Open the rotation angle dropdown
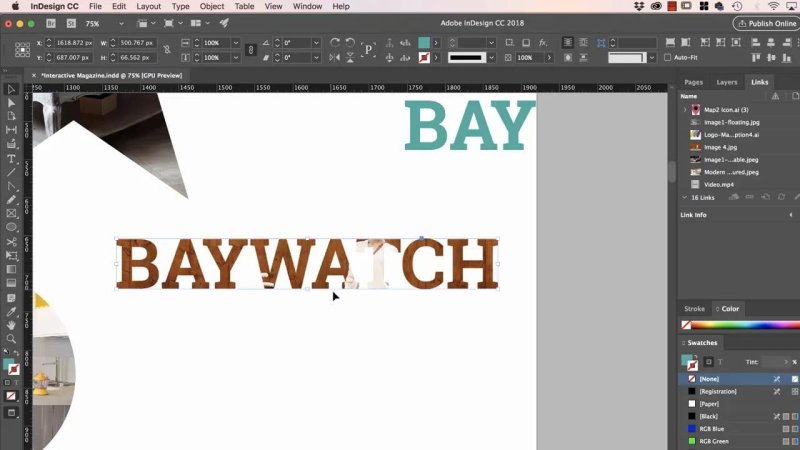Image resolution: width=800 pixels, height=450 pixels. pyautogui.click(x=316, y=43)
